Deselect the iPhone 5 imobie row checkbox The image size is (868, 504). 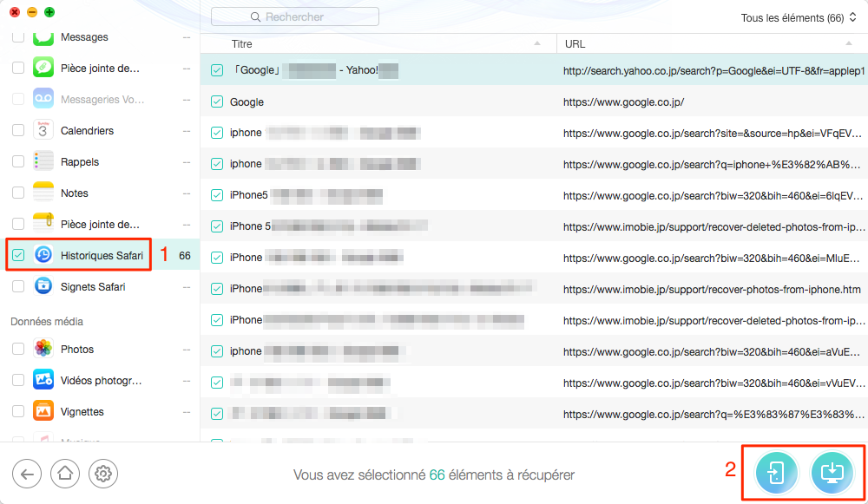click(x=217, y=226)
